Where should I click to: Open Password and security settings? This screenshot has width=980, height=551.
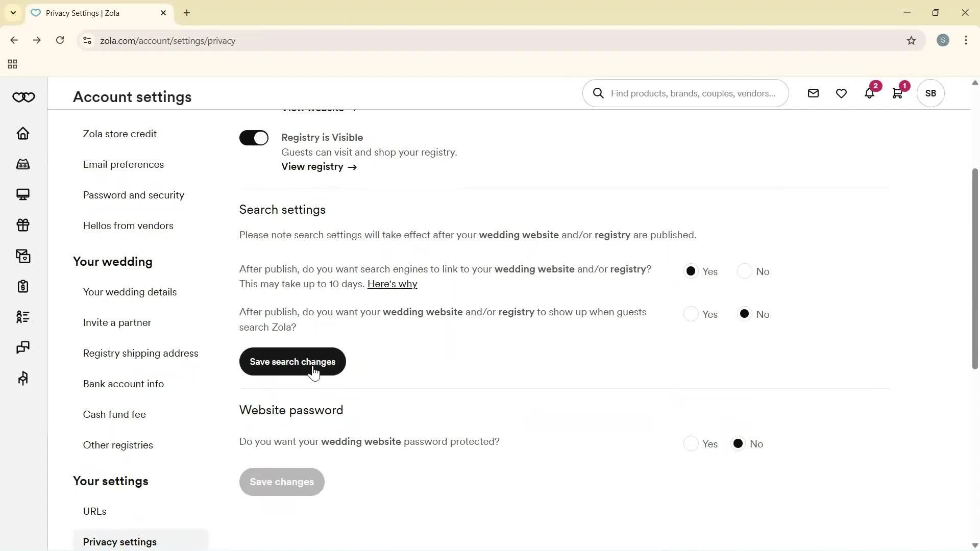pos(133,195)
